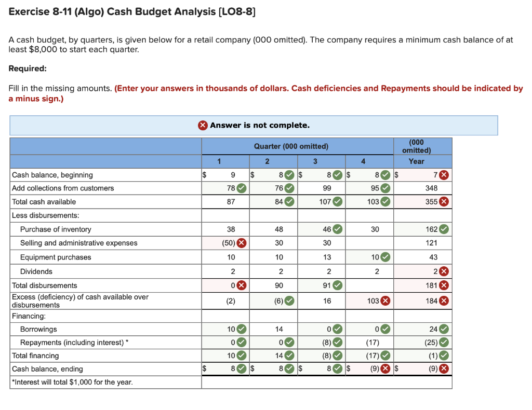Click red X beside Year ending cash balance (9)
The height and width of the screenshot is (410, 532).
tap(444, 368)
